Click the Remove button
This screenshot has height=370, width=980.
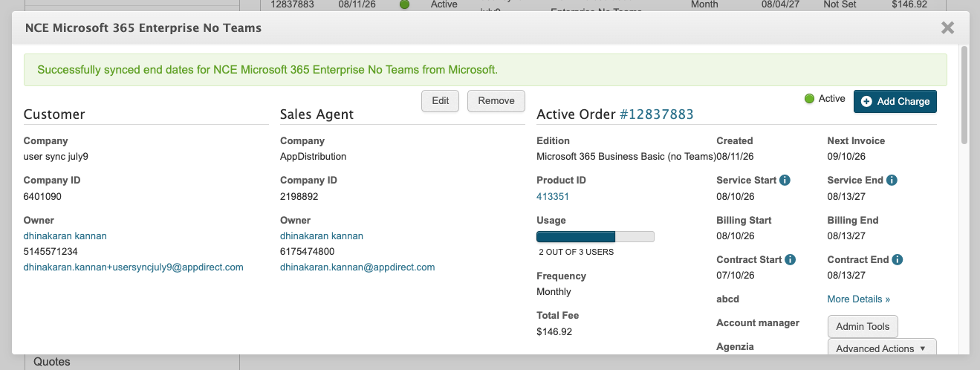pos(496,101)
